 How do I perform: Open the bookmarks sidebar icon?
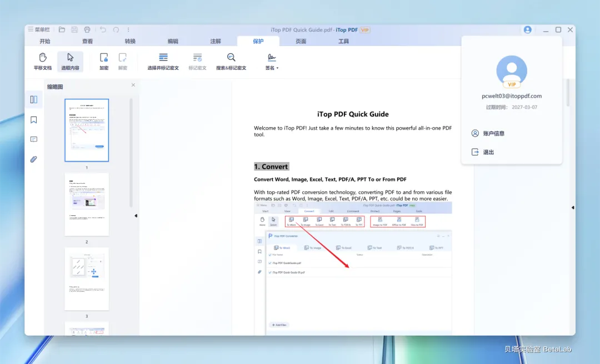point(34,120)
